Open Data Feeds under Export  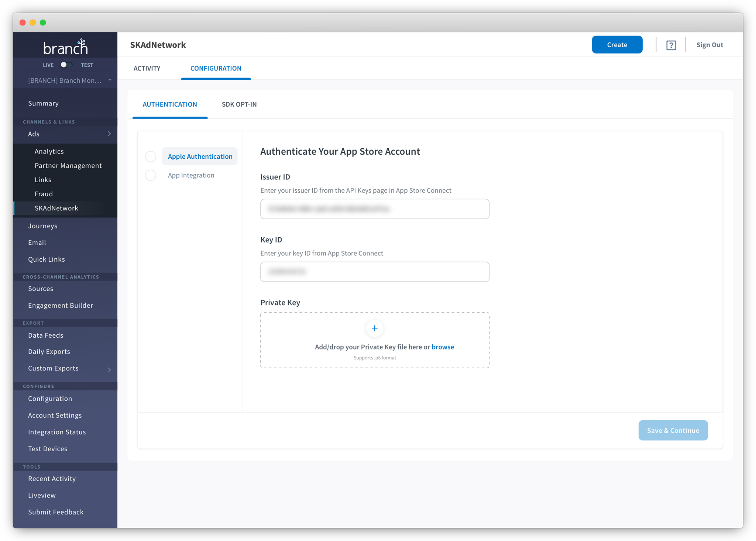(46, 335)
